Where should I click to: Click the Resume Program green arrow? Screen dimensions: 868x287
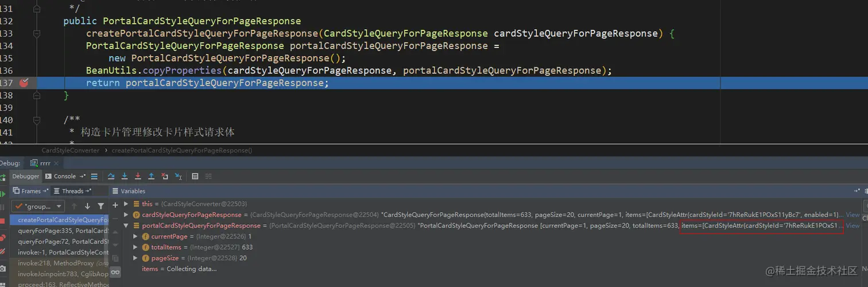click(3, 194)
